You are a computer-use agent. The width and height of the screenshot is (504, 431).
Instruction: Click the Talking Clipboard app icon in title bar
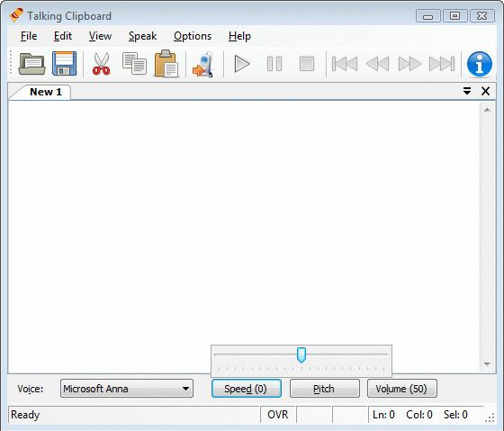16,15
